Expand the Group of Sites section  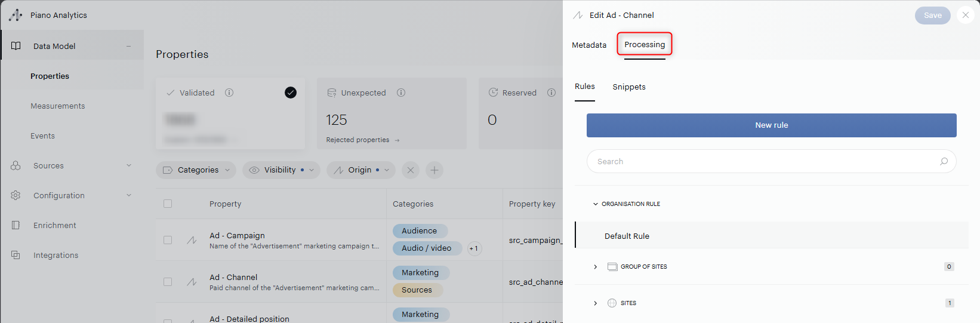pyautogui.click(x=595, y=267)
